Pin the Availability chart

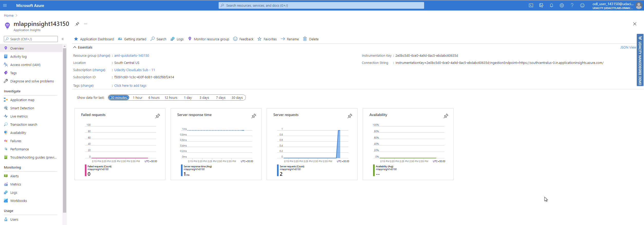446,116
